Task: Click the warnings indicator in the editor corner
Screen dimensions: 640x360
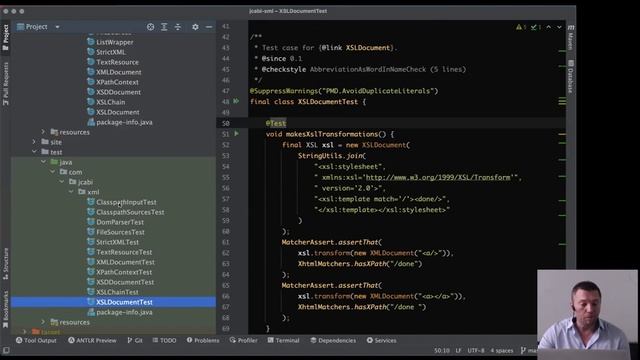Action: coord(521,27)
